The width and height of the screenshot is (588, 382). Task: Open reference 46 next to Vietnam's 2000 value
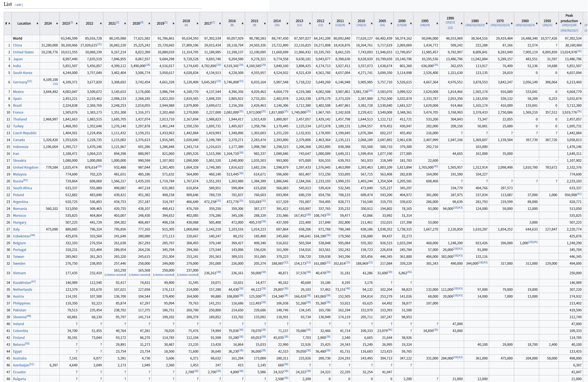(x=409, y=272)
